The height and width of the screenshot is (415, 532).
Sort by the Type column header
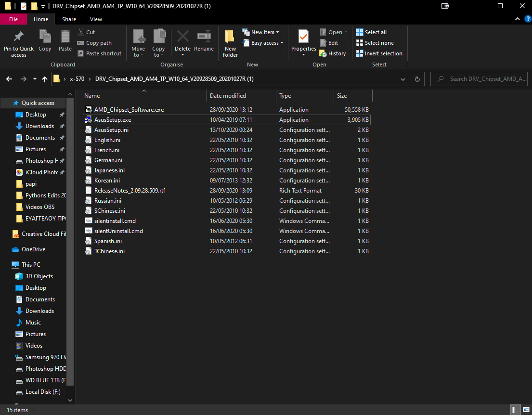tap(305, 96)
